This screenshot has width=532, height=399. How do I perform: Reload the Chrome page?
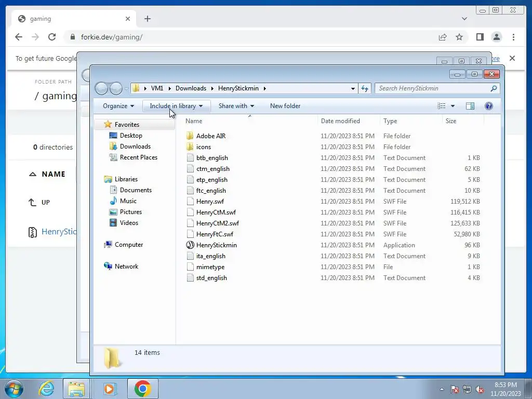52,37
